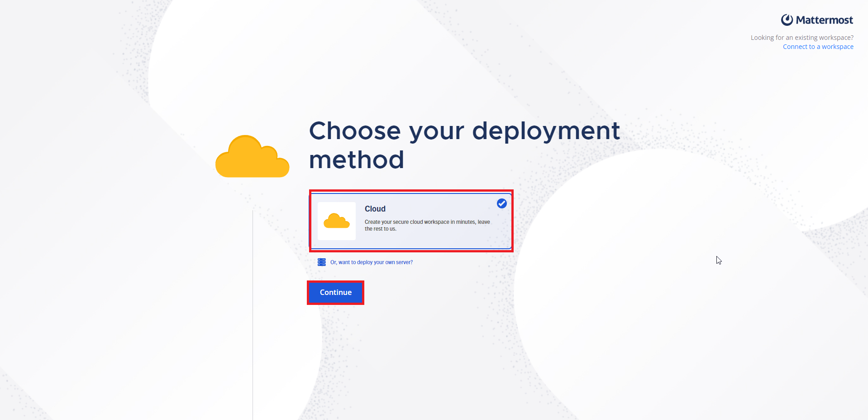Toggle the blue checkmark on the Cloud card
Image resolution: width=868 pixels, height=420 pixels.
point(502,203)
